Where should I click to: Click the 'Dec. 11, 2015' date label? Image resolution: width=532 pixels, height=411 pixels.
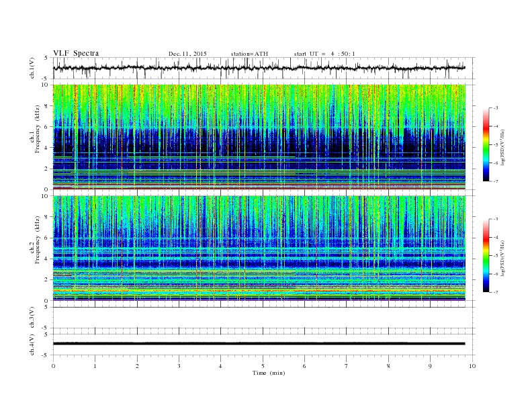point(187,54)
